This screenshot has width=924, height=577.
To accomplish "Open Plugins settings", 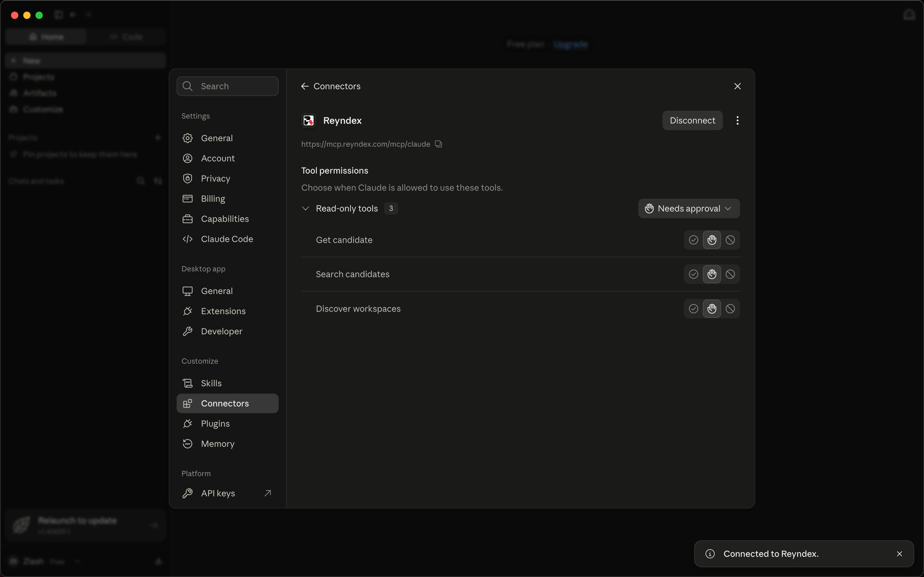I will tap(227, 424).
